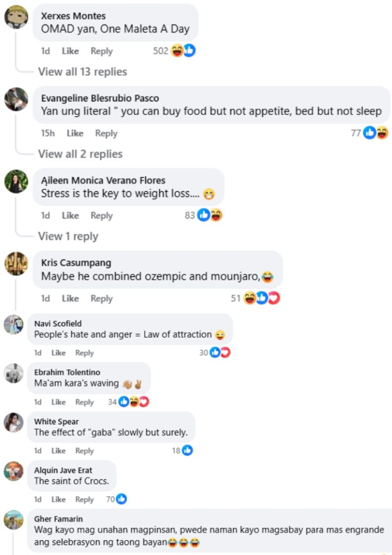Reply to Evangeline Blesrubio Pasco's comment
The height and width of the screenshot is (555, 392).
tap(106, 133)
